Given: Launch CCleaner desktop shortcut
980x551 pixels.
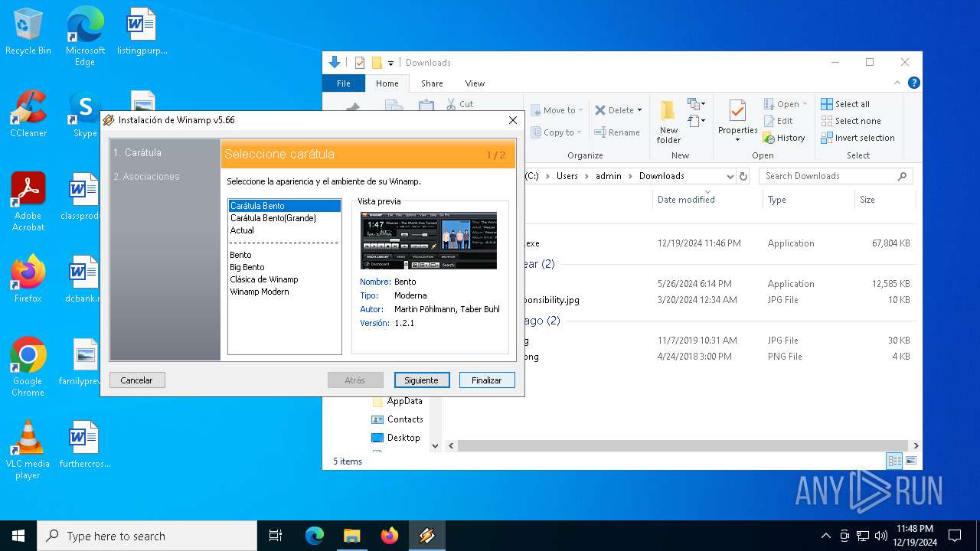Looking at the screenshot, I should click(28, 113).
